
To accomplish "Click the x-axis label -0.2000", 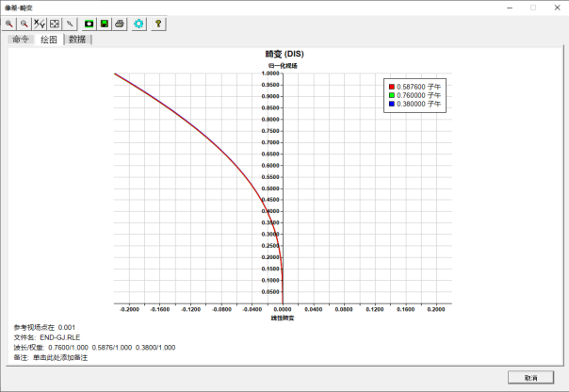I will pyautogui.click(x=130, y=309).
